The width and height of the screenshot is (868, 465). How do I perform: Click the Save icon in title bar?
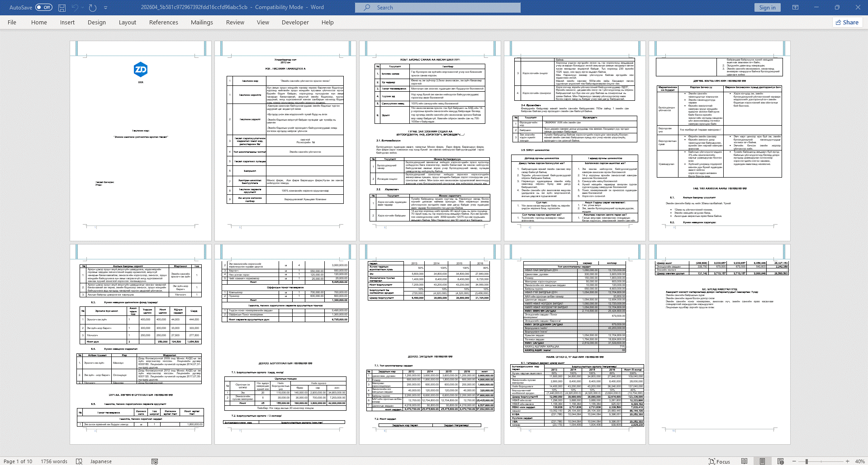(62, 8)
